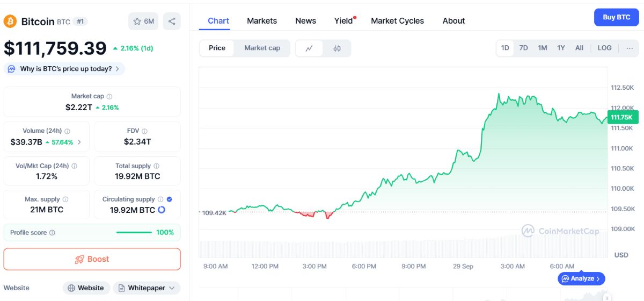Enable LOG scale on chart
Viewport: 644px width, 301px height.
coord(604,48)
